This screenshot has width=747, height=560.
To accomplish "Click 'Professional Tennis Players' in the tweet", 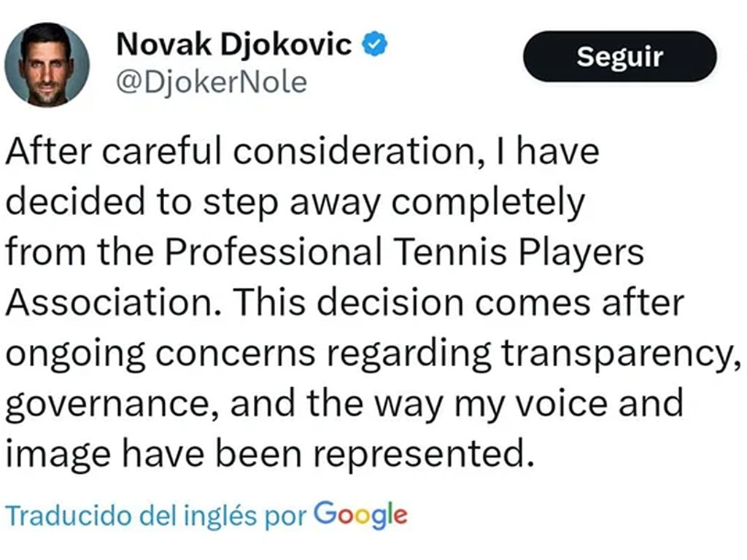I will (404, 253).
